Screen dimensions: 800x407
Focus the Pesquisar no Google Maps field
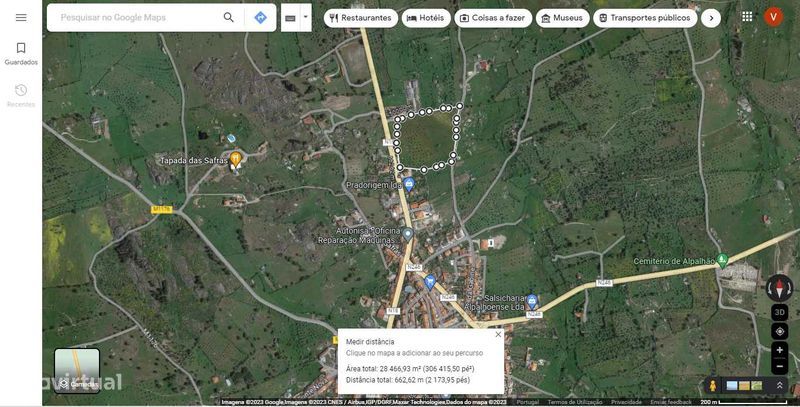click(x=138, y=18)
